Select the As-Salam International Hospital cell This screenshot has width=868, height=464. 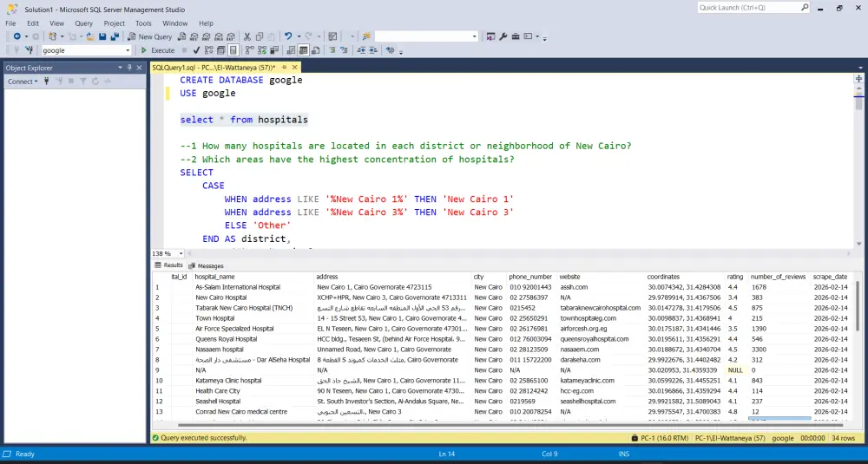pyautogui.click(x=237, y=287)
